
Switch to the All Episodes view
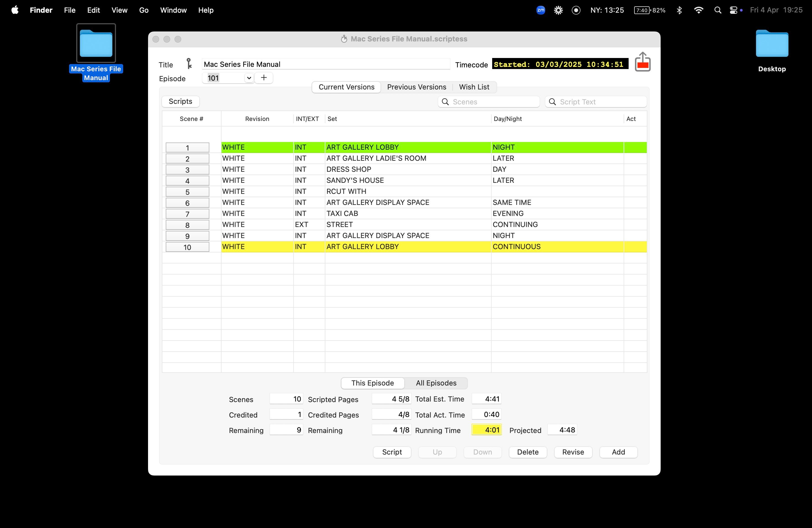click(x=436, y=383)
